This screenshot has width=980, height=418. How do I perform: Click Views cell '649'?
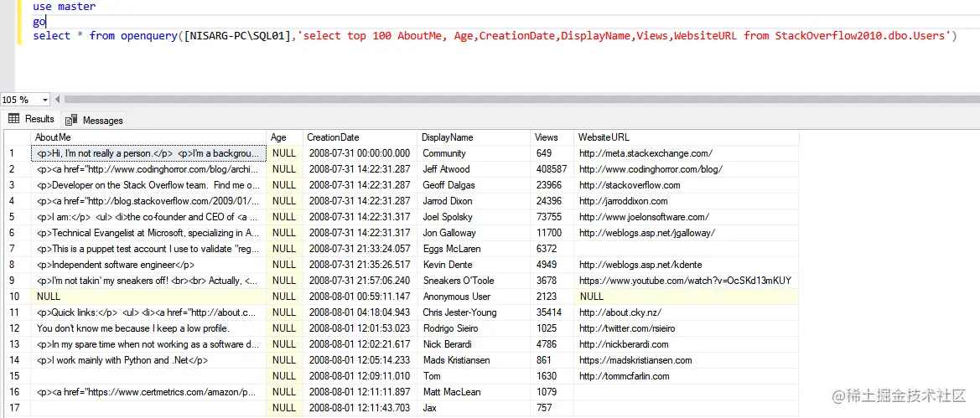pyautogui.click(x=552, y=153)
